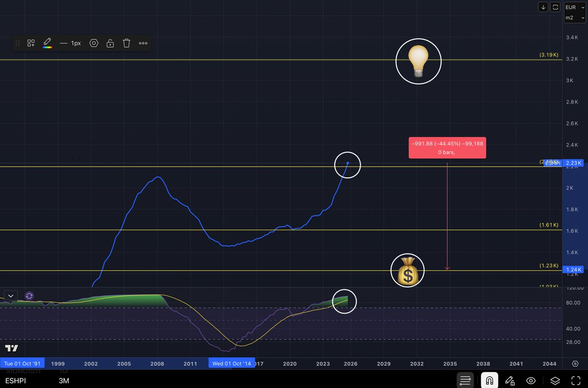Open drawing templates in floating toolbar

31,43
